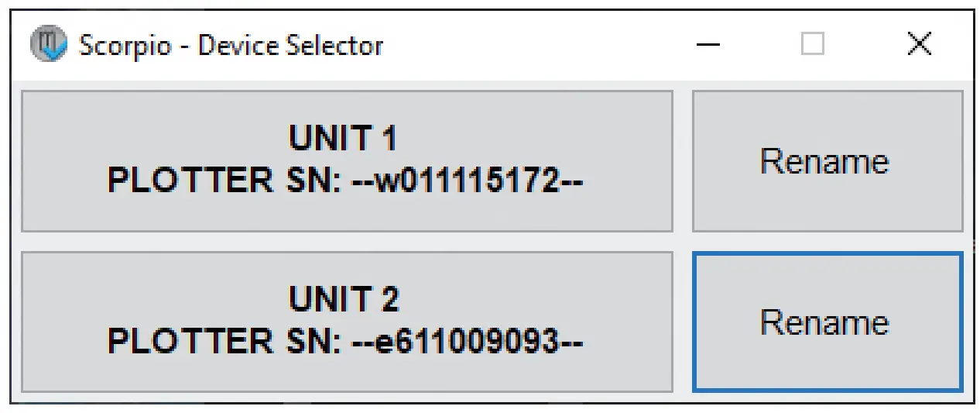This screenshot has height=413, width=980.
Task: Close the Scorpio Device Selector window
Action: [x=919, y=45]
